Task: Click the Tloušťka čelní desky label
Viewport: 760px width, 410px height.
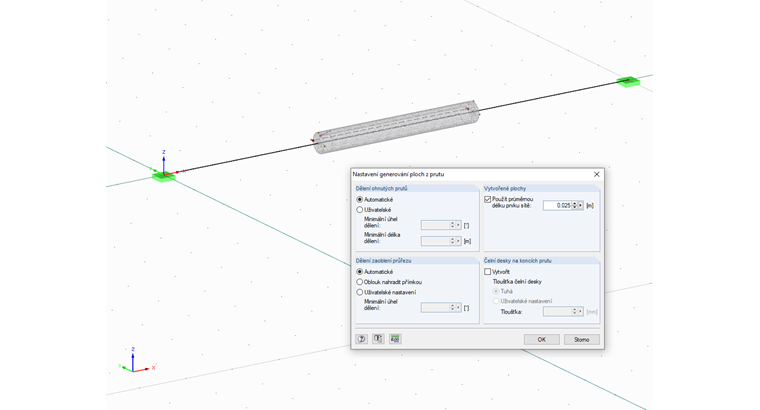Action: click(x=517, y=282)
